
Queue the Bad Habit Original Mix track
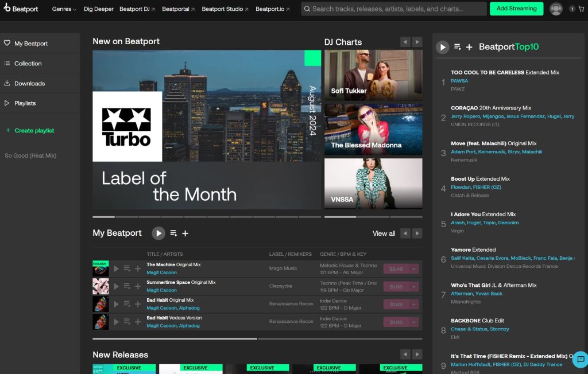(x=127, y=304)
